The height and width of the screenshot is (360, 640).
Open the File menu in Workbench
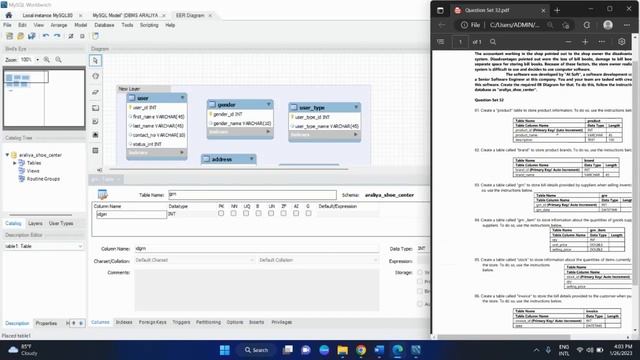pos(7,25)
